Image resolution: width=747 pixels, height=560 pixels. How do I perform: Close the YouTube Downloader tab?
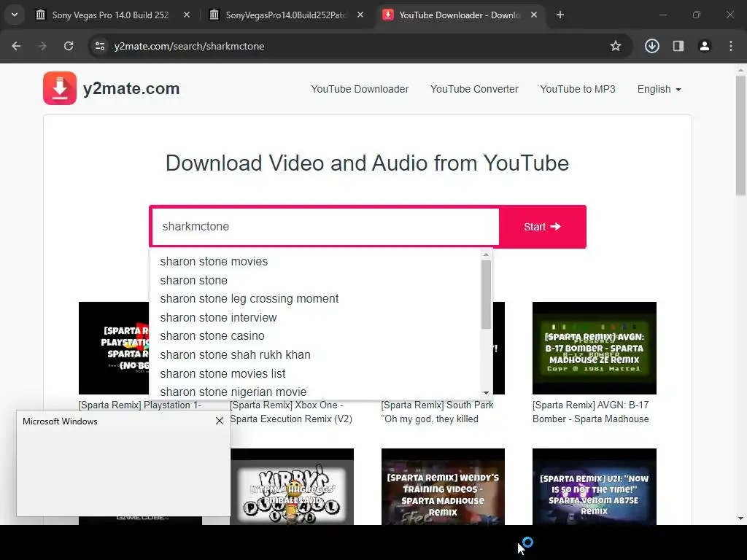[x=534, y=15]
